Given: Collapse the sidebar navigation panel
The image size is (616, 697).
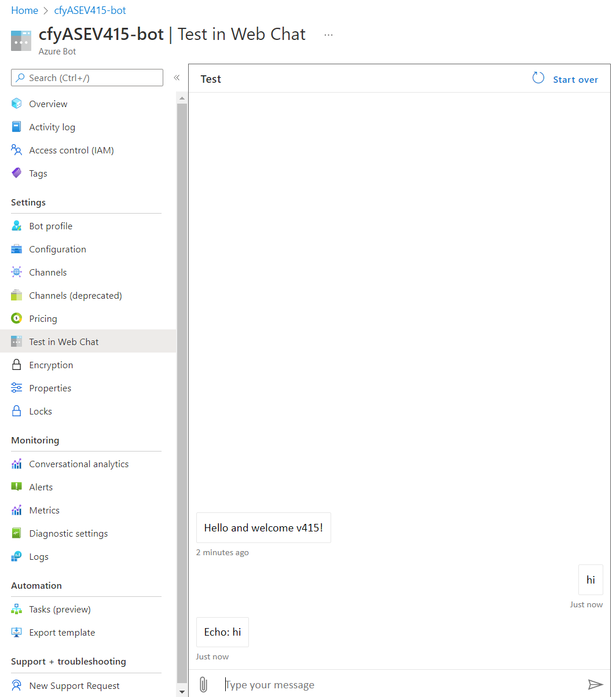Looking at the screenshot, I should pos(177,77).
